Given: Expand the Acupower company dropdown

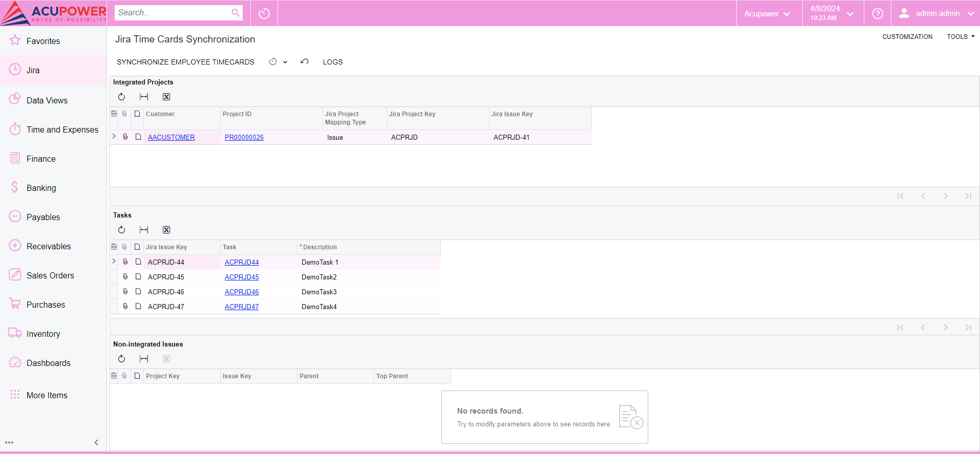Looking at the screenshot, I should pos(766,13).
